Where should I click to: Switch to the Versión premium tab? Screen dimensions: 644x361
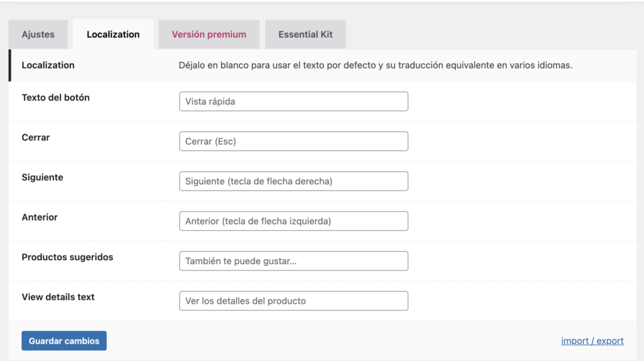coord(209,35)
